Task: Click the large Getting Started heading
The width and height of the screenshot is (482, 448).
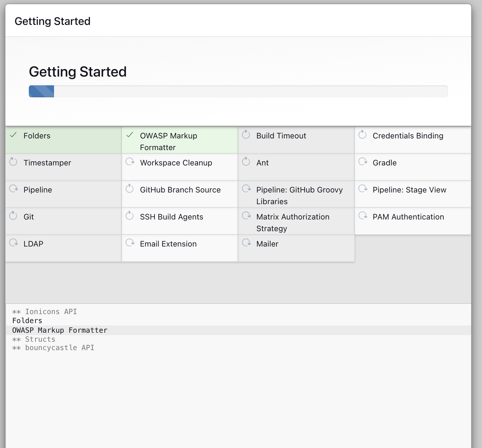Action: (78, 72)
